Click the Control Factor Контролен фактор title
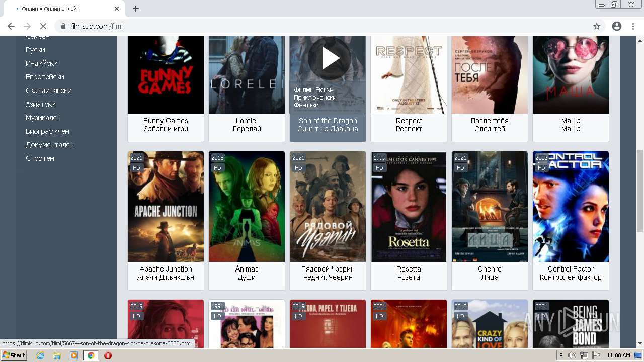 (571, 273)
